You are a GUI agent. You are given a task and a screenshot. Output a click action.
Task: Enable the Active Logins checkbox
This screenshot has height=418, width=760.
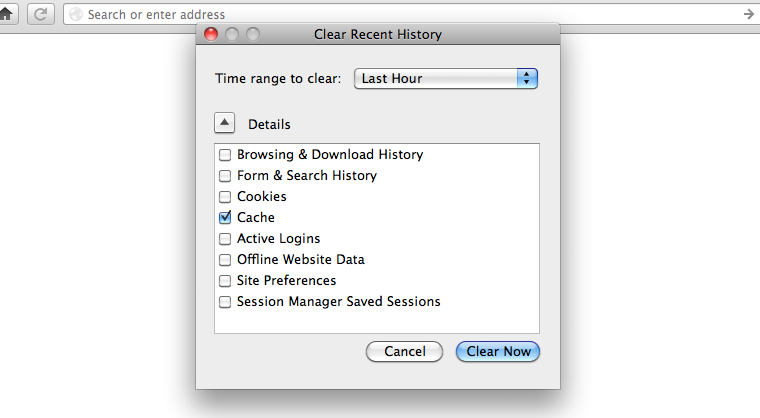[225, 239]
